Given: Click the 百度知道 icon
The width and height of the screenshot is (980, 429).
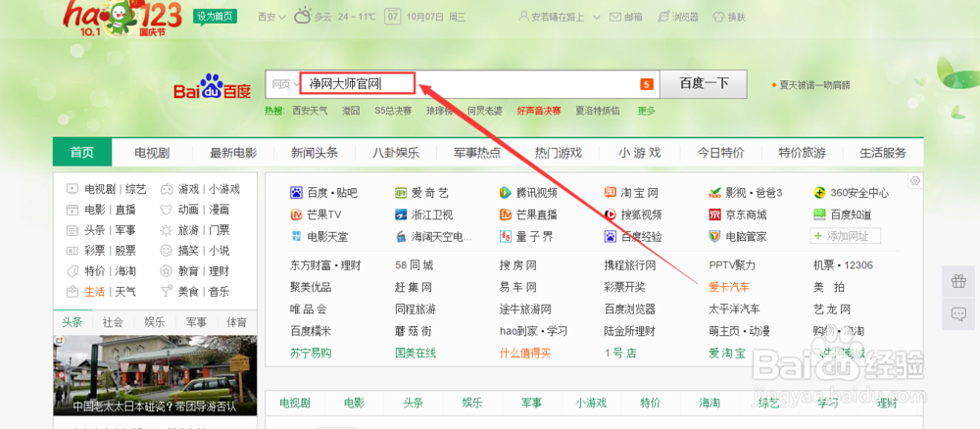Looking at the screenshot, I should [x=819, y=214].
